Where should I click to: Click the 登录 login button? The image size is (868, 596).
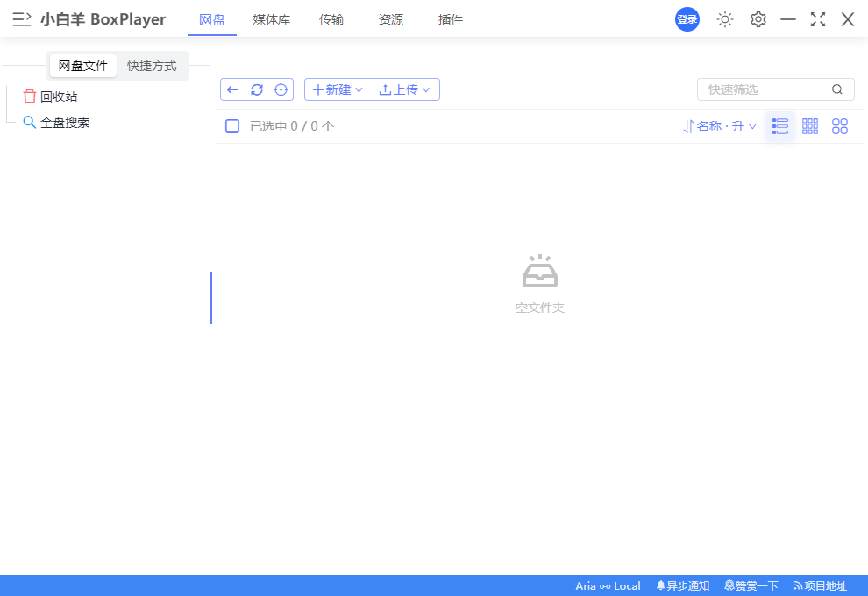pyautogui.click(x=687, y=18)
